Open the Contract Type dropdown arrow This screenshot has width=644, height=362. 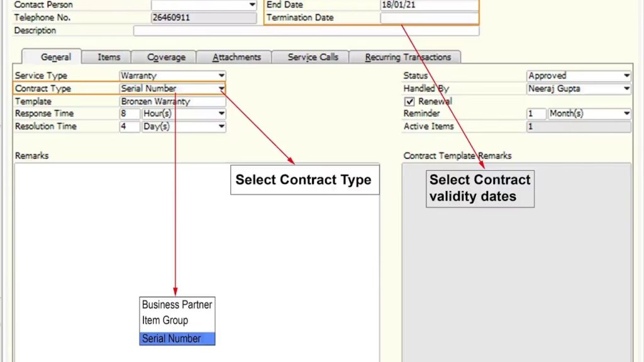click(221, 89)
